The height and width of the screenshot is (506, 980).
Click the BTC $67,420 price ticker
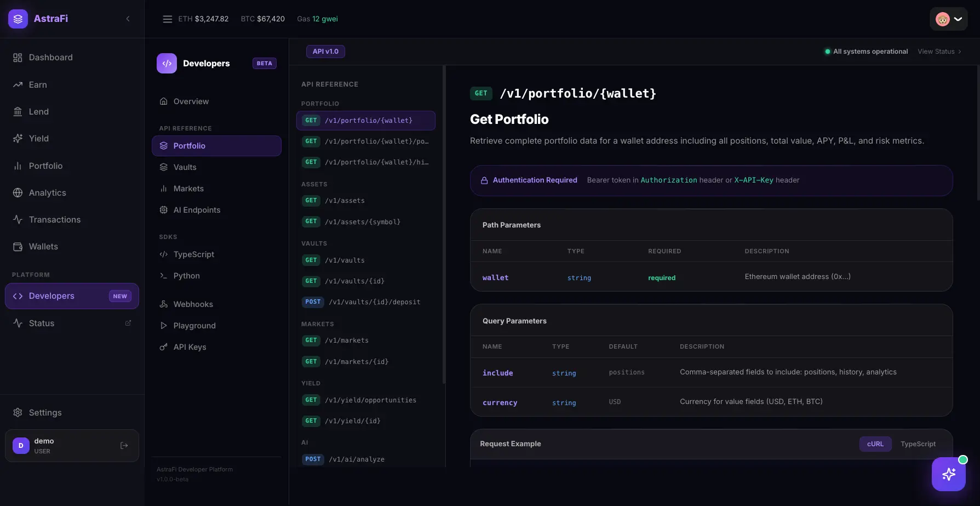263,19
